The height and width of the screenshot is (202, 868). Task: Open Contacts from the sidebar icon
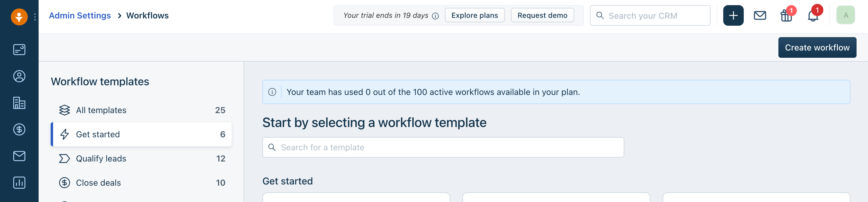[x=19, y=76]
